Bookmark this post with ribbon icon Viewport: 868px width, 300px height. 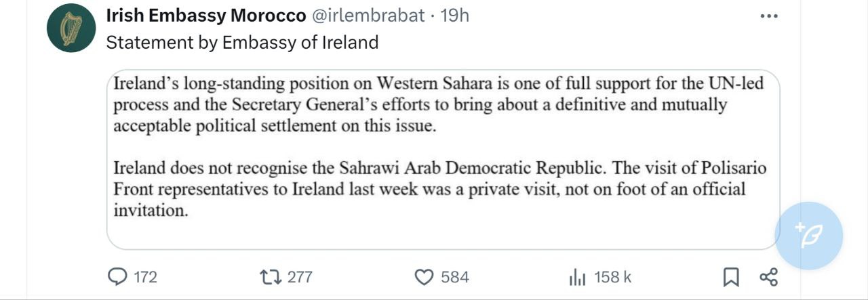(731, 277)
